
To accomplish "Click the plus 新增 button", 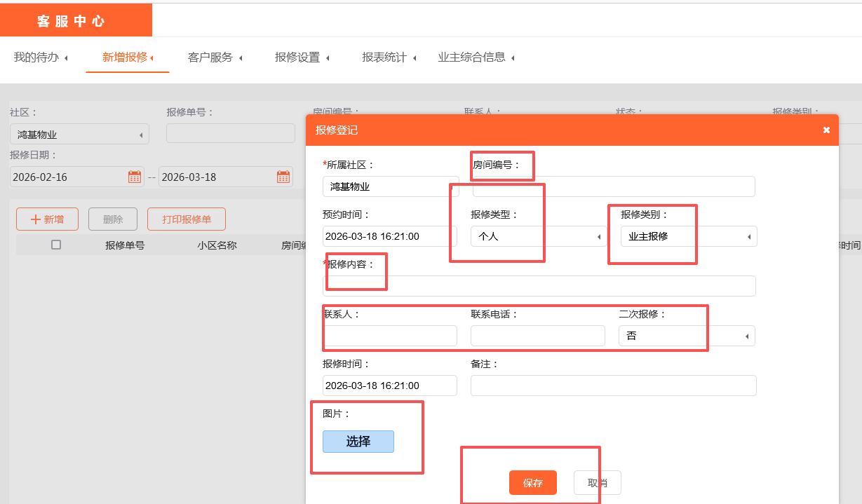I will click(x=47, y=219).
